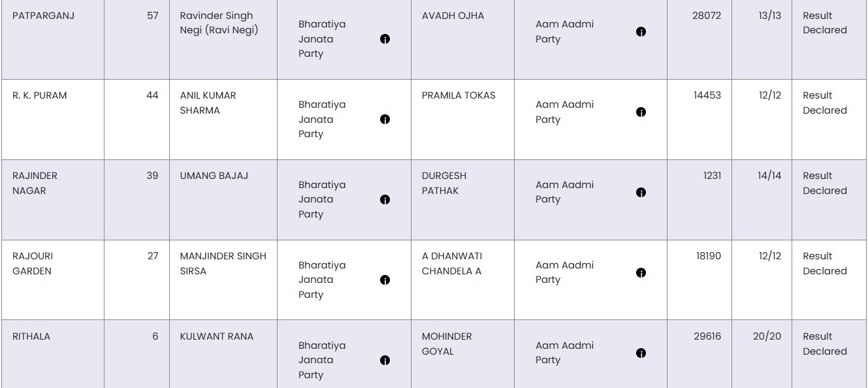Image resolution: width=868 pixels, height=388 pixels.
Task: Click info icon for Dhanwati Chandela's party
Action: click(641, 273)
